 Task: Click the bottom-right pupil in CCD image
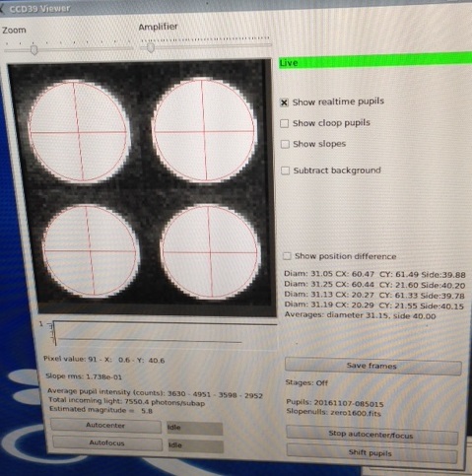[x=210, y=252]
